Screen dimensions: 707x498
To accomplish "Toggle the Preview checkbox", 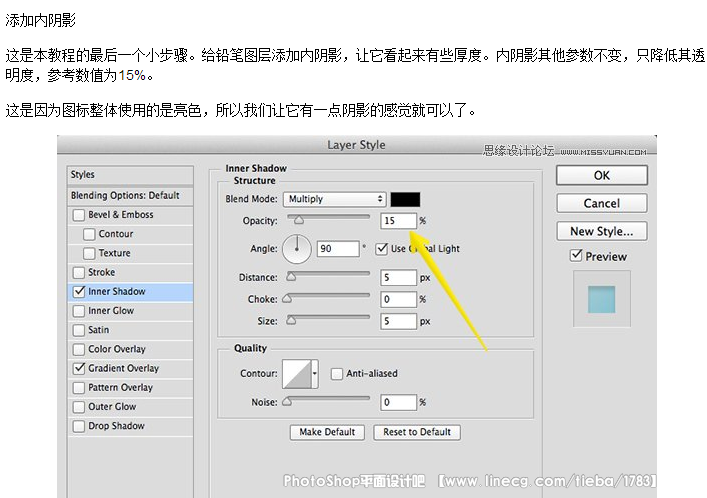I will click(x=575, y=256).
